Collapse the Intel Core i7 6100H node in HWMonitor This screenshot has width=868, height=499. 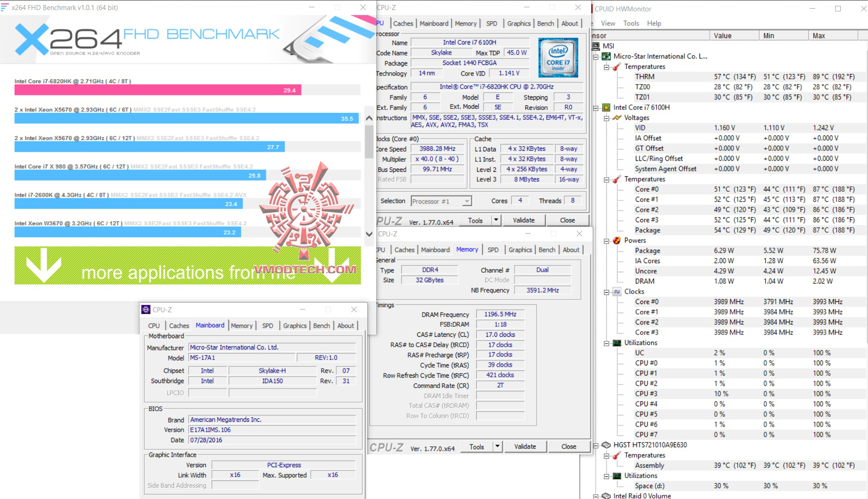[x=596, y=108]
